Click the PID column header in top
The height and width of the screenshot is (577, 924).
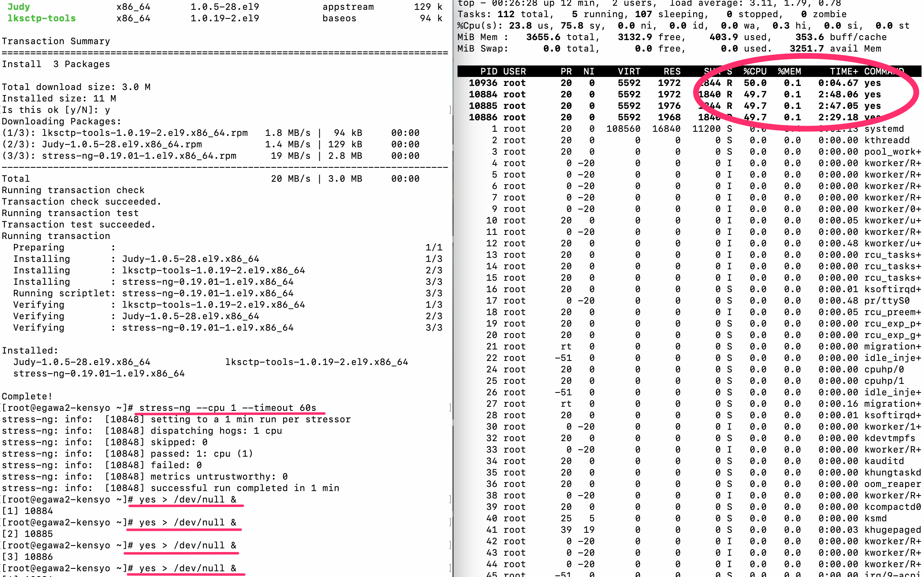click(x=489, y=71)
